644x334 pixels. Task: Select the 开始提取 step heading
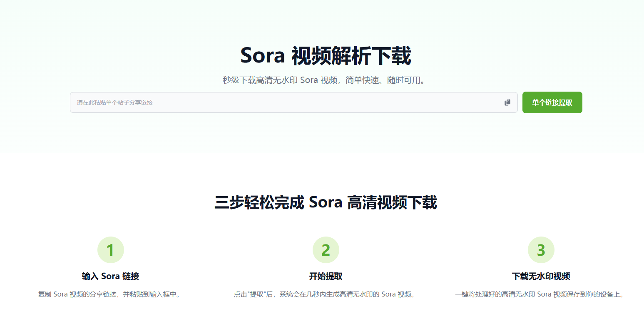pos(326,276)
